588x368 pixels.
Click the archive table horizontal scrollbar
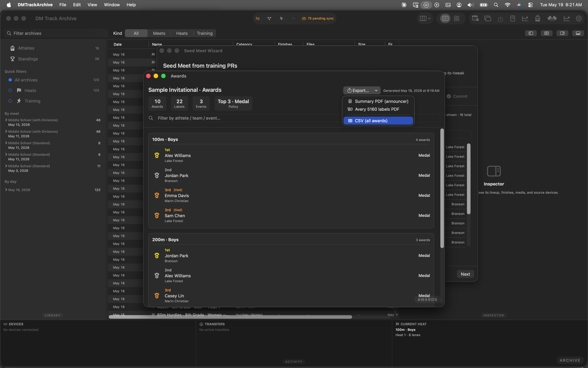coord(230,317)
